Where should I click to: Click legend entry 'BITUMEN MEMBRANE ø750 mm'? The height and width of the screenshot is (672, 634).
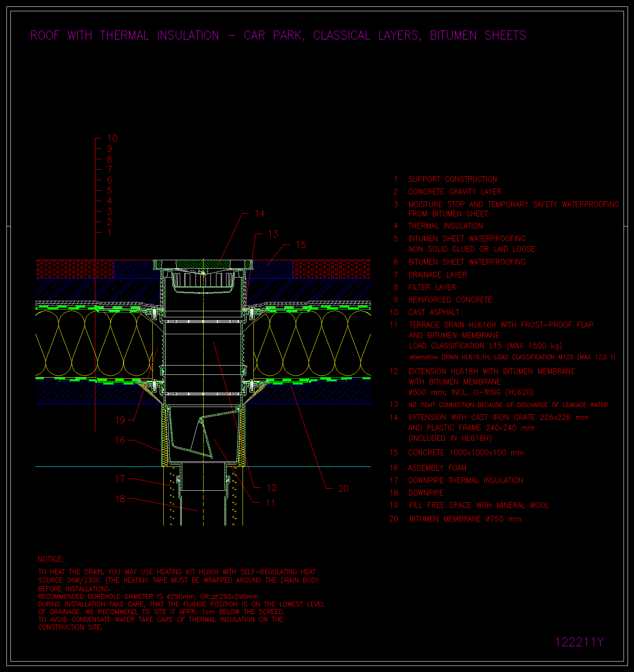(465, 519)
